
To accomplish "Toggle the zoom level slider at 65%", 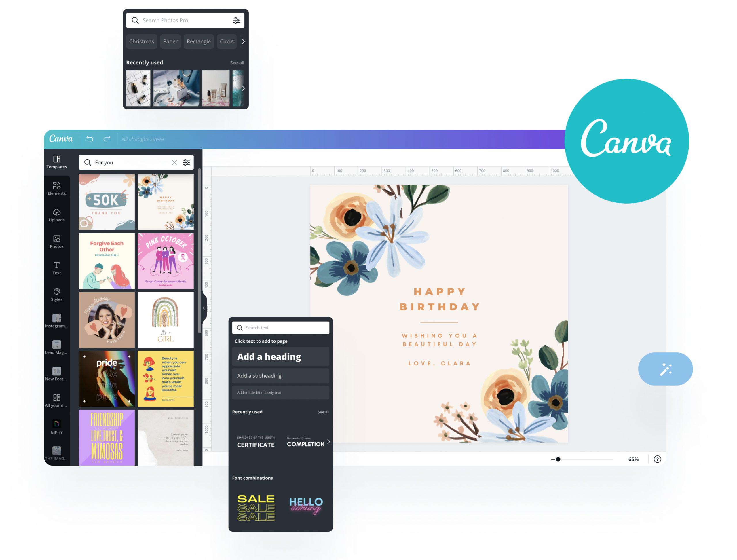I will coord(557,458).
